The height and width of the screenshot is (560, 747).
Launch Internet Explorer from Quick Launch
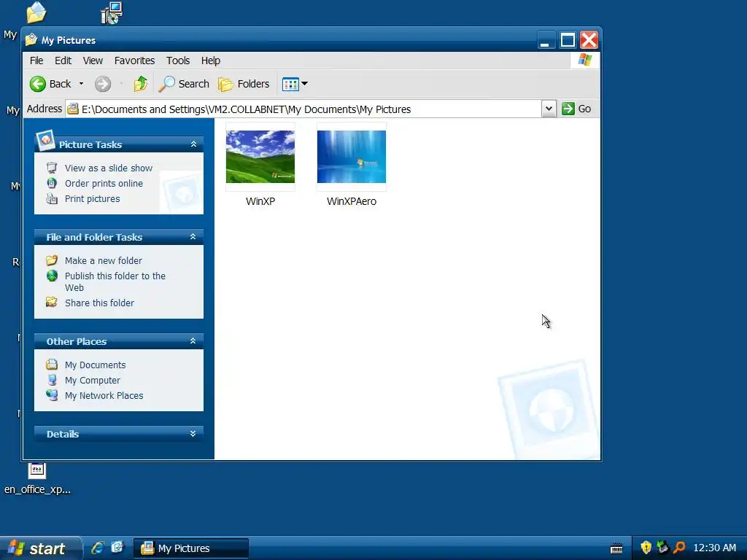click(98, 548)
